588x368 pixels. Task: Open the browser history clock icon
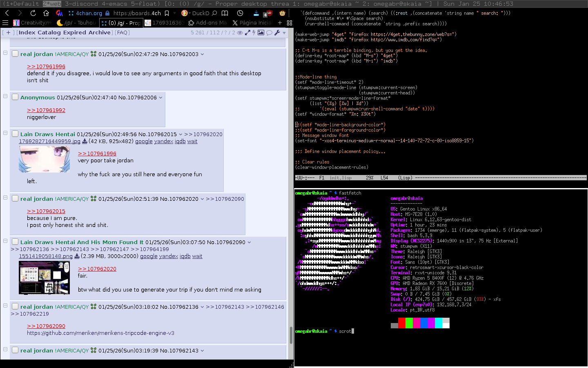240,13
